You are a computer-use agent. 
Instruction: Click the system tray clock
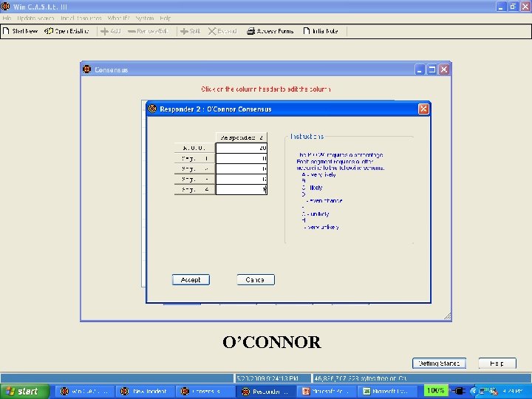coord(512,392)
